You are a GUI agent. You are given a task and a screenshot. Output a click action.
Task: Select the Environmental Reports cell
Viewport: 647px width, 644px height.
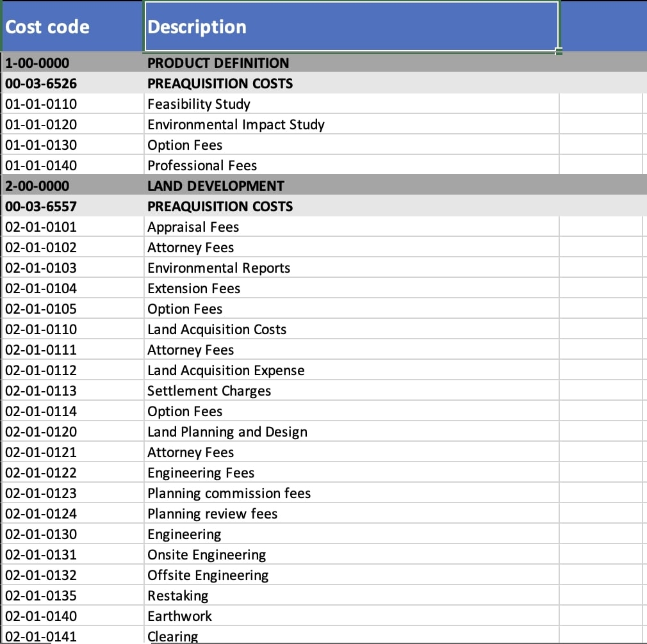point(351,268)
